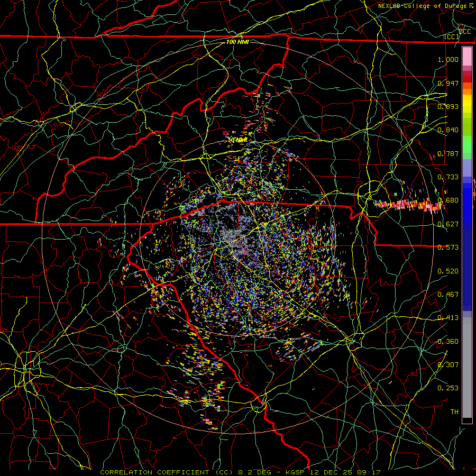Click the 09:17 timestamp

coord(368,472)
